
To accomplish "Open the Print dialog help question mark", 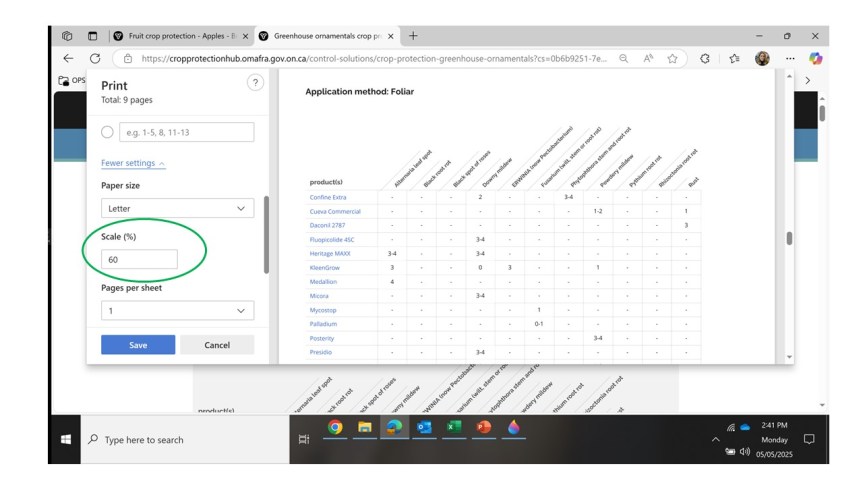I will pyautogui.click(x=255, y=83).
